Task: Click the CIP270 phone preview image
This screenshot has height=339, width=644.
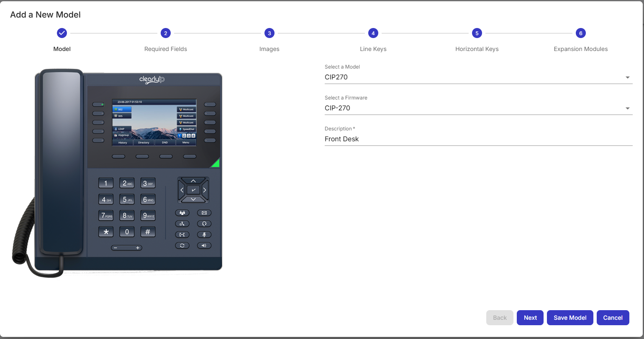Action: click(x=117, y=173)
